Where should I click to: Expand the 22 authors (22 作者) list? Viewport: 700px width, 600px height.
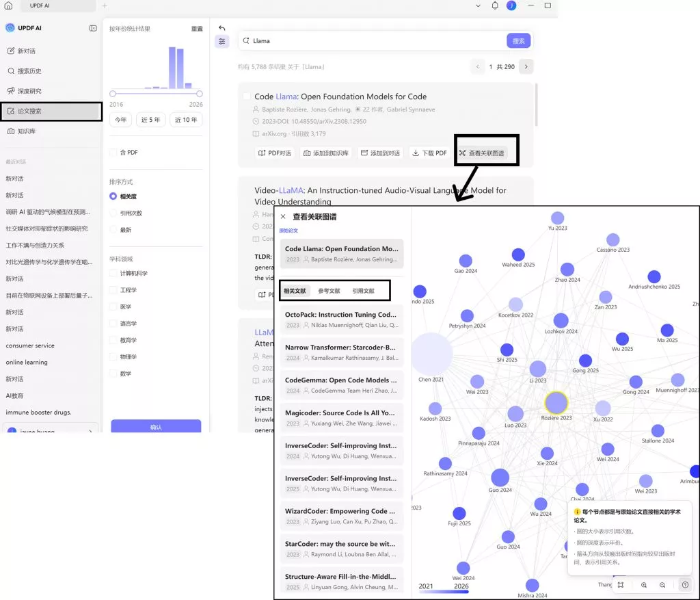click(368, 109)
